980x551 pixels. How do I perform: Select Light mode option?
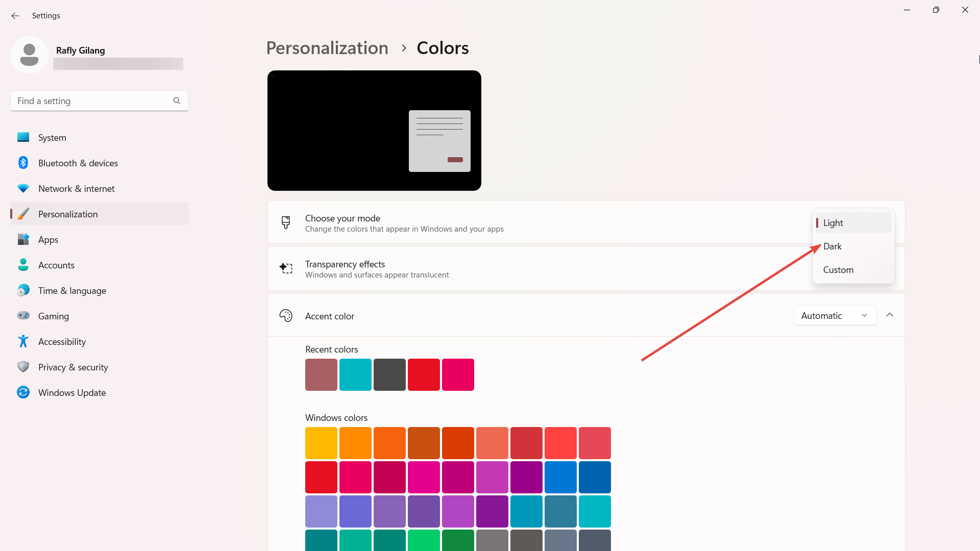tap(853, 223)
